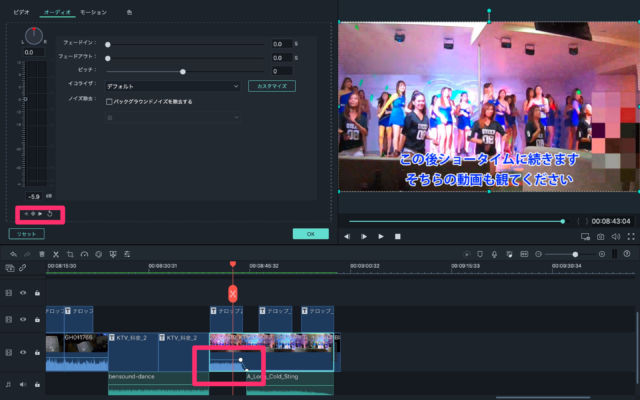Add a volume keyframe diamond
The width and height of the screenshot is (640, 400).
33,213
